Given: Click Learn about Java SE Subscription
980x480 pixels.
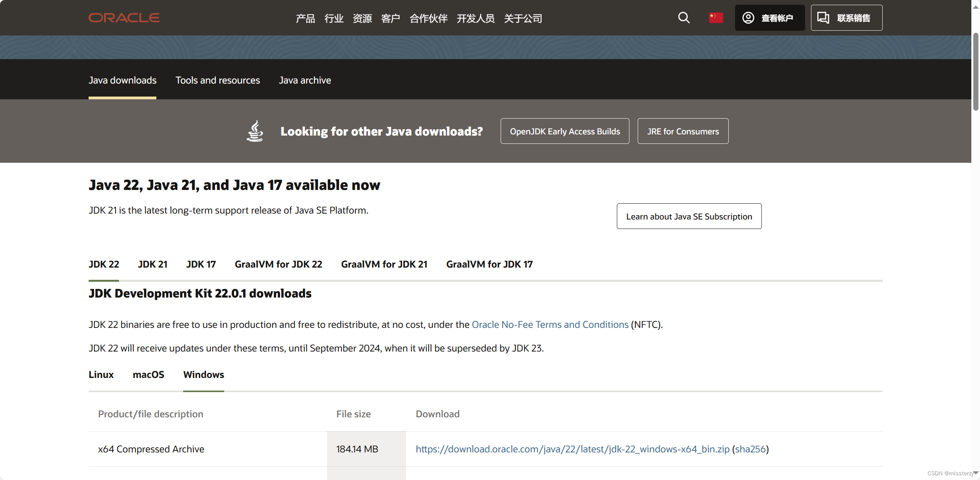Looking at the screenshot, I should (689, 216).
